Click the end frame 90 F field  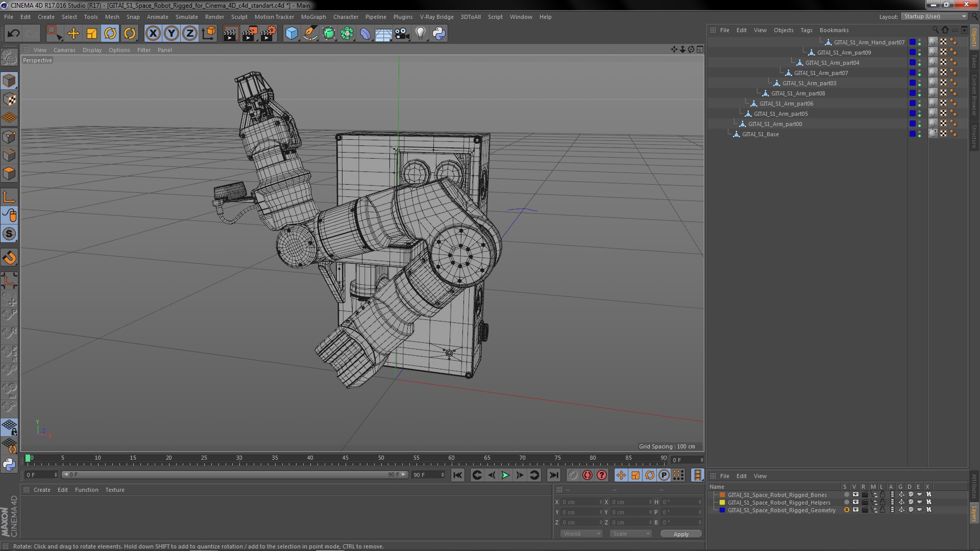[x=428, y=475]
